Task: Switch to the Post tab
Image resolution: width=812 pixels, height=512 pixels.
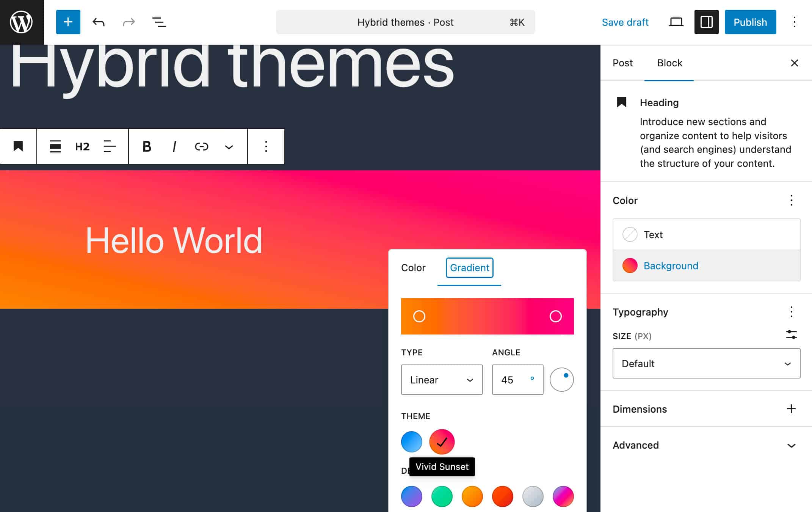Action: coord(622,63)
